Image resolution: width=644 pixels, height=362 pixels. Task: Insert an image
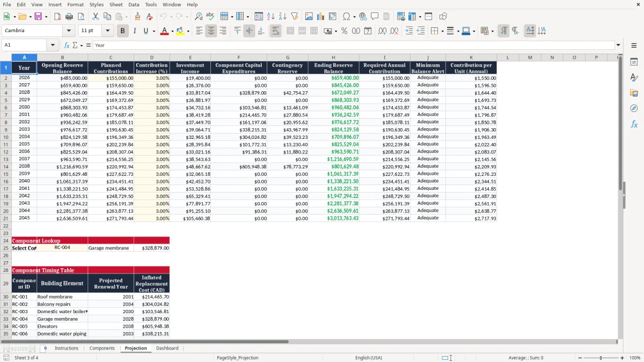coord(309,17)
